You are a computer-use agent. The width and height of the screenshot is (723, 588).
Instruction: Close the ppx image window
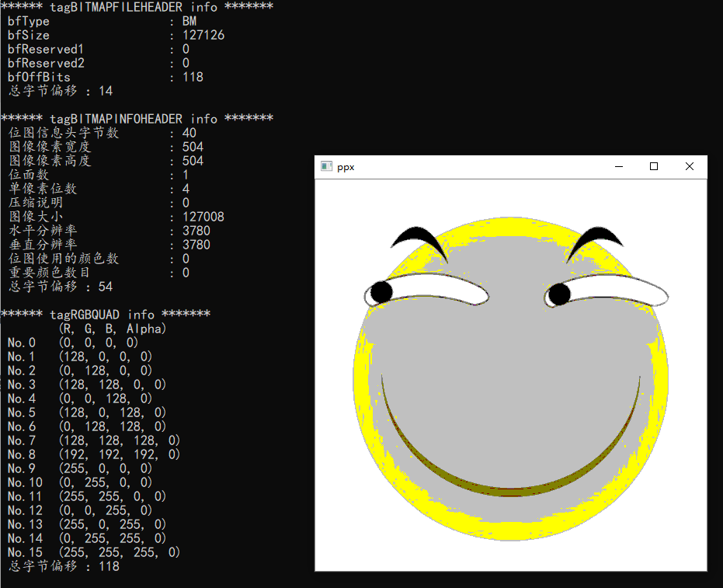click(x=689, y=166)
